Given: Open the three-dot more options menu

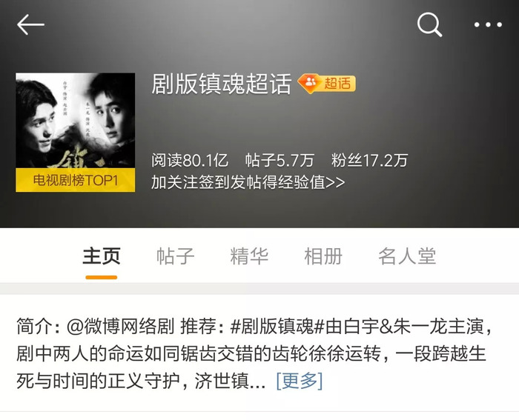Looking at the screenshot, I should click(x=488, y=24).
